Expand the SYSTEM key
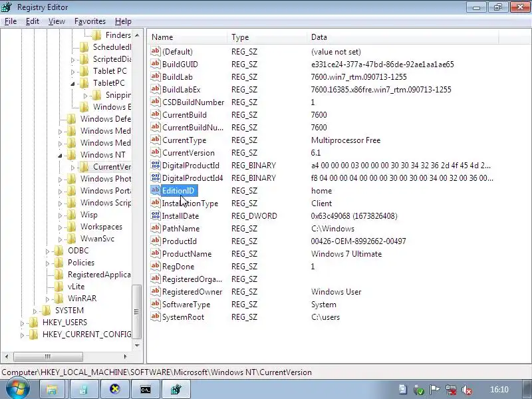This screenshot has width=532, height=399. click(x=35, y=311)
